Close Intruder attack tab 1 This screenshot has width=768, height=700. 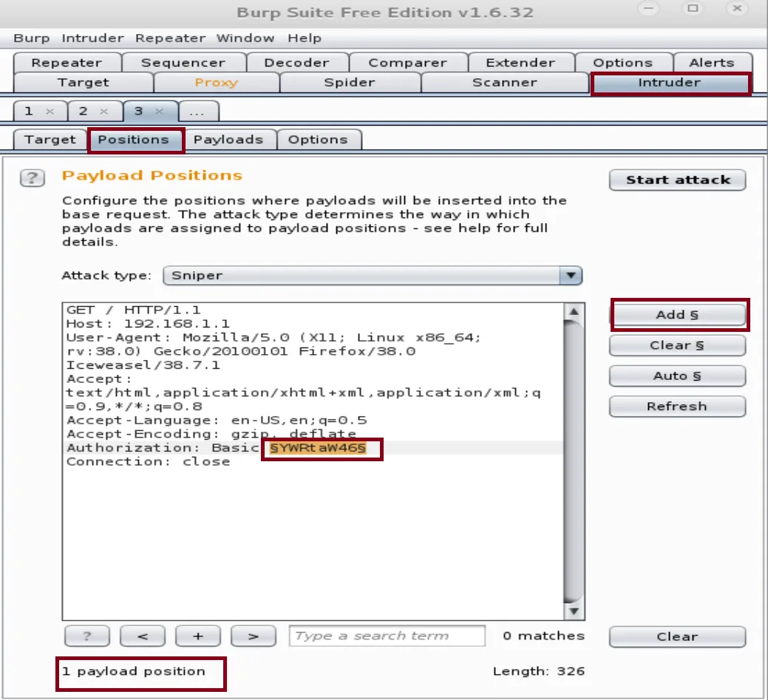50,111
